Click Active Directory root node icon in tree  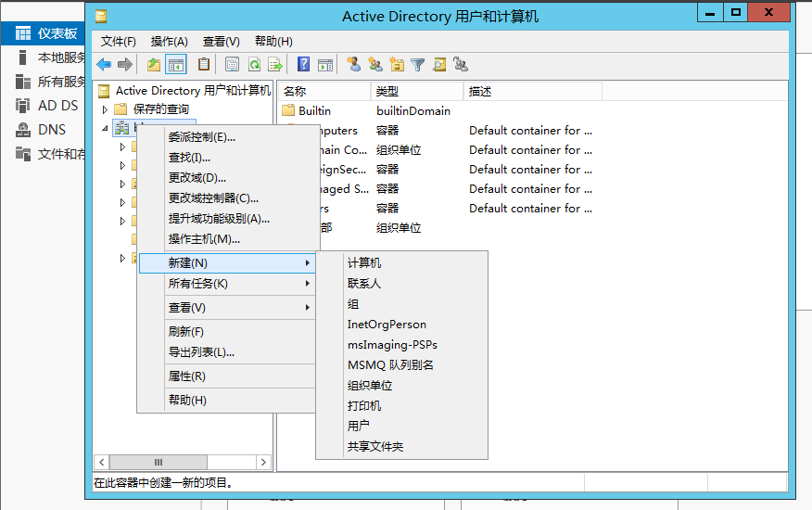tap(104, 91)
